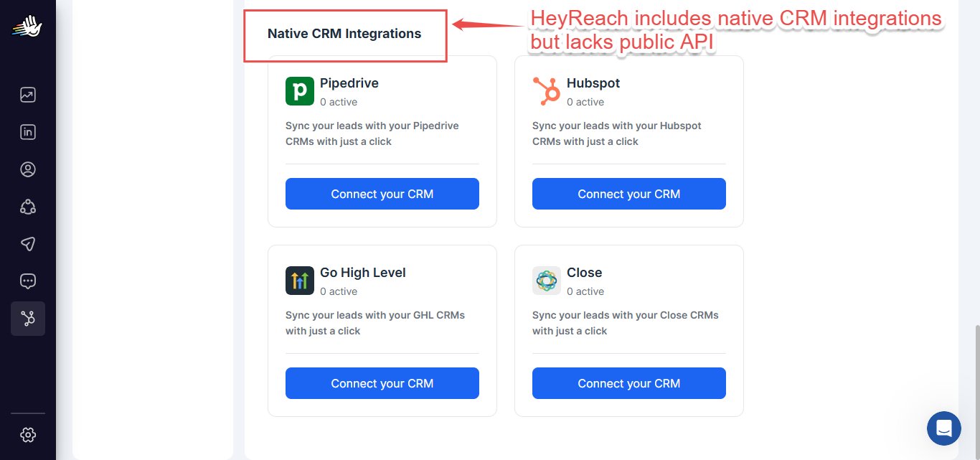The width and height of the screenshot is (980, 460).
Task: Connect your CRM for Close
Action: coord(629,383)
